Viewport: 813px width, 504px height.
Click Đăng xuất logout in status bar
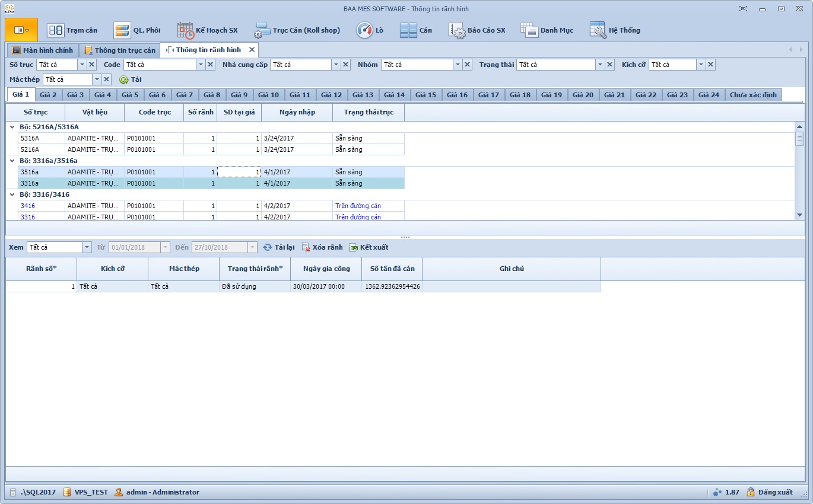[x=770, y=492]
